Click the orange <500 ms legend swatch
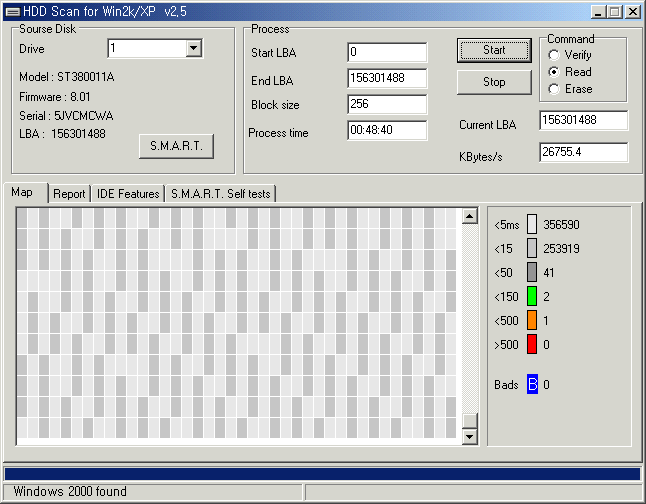This screenshot has width=646, height=504. 532,320
